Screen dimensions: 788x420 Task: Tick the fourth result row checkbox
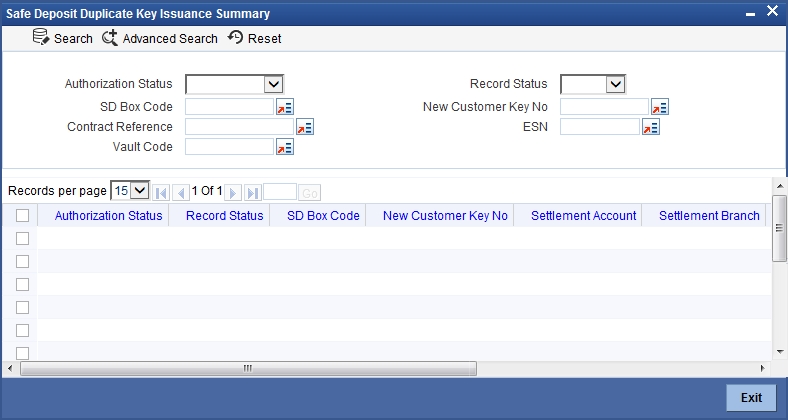pos(22,307)
